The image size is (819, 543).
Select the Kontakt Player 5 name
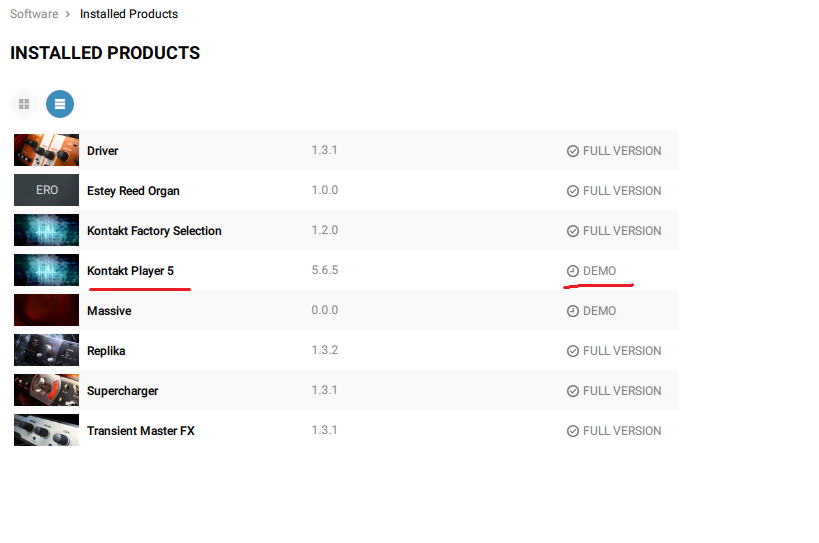(130, 271)
